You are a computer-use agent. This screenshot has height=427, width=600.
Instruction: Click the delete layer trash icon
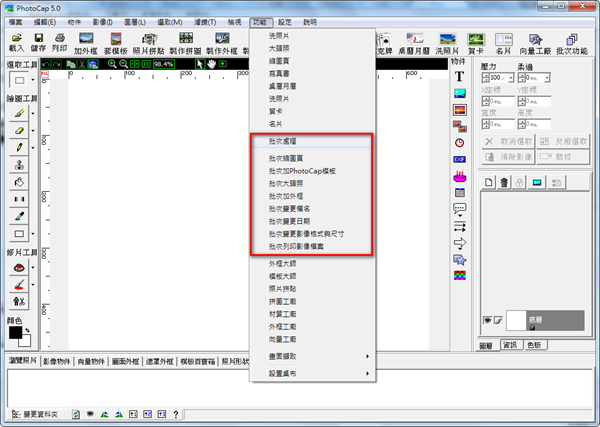click(504, 182)
